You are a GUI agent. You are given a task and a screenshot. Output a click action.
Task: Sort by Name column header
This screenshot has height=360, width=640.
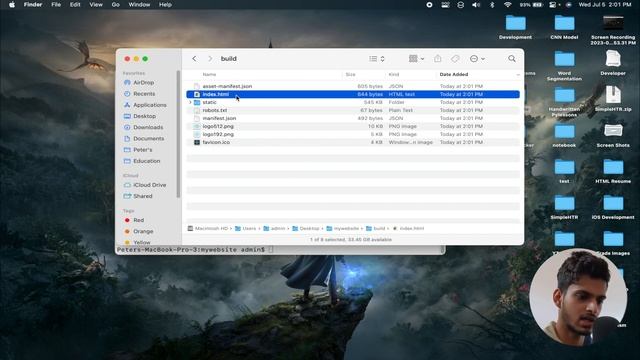tap(209, 74)
